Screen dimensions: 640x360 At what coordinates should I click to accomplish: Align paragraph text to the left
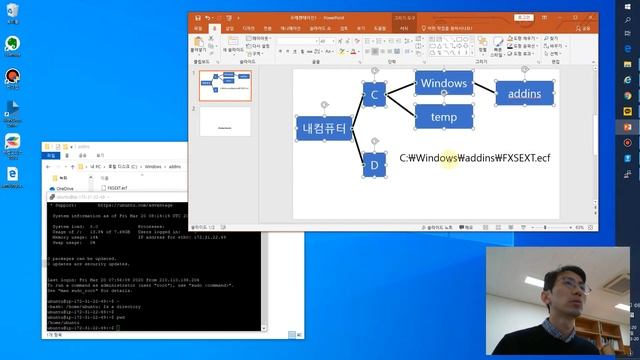[367, 51]
